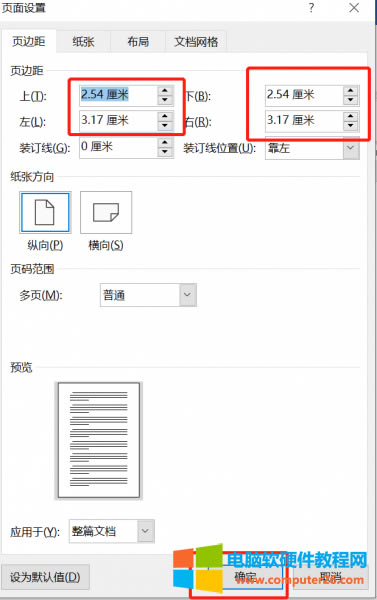Screen dimensions: 377x600
Task: Click the page preview thumbnail
Action: click(99, 440)
